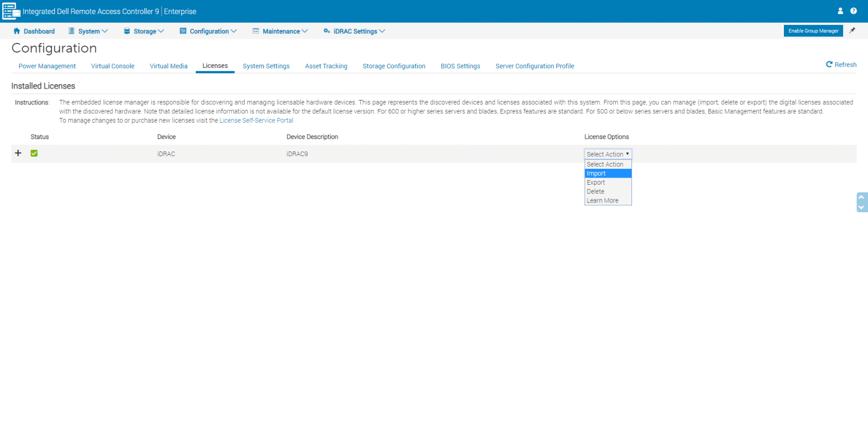Click the Refresh link text
Image resolution: width=868 pixels, height=424 pixels.
pos(845,65)
